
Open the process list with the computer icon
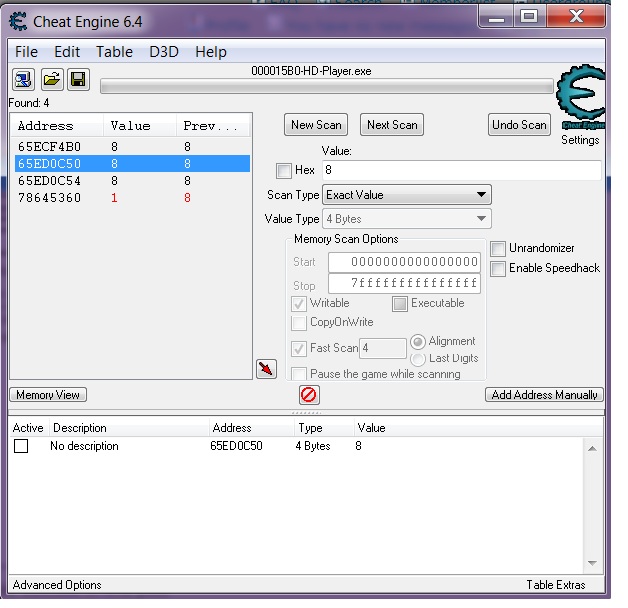23,79
